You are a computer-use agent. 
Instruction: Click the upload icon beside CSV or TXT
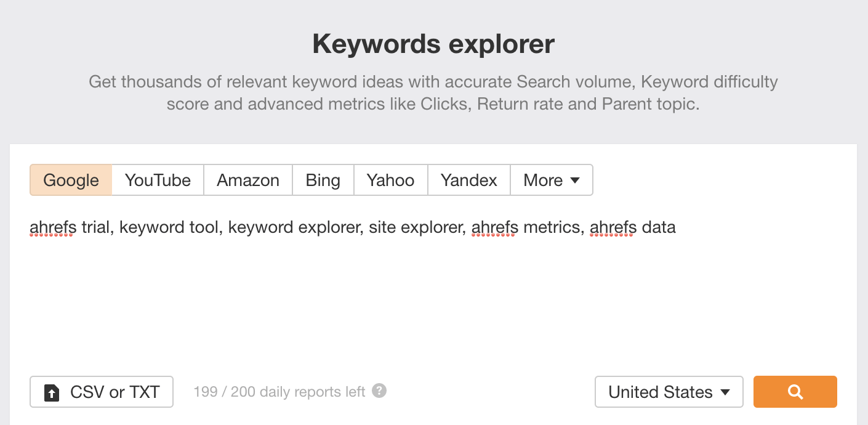(x=52, y=392)
